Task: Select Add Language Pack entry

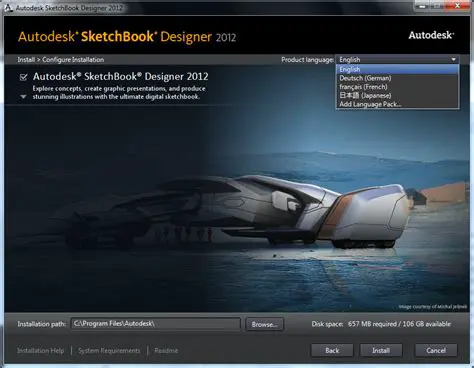Action: 397,104
